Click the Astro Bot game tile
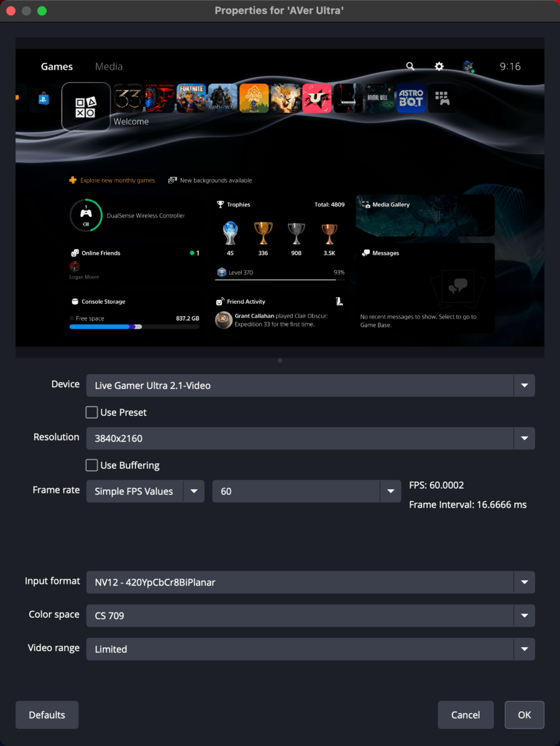 (411, 98)
